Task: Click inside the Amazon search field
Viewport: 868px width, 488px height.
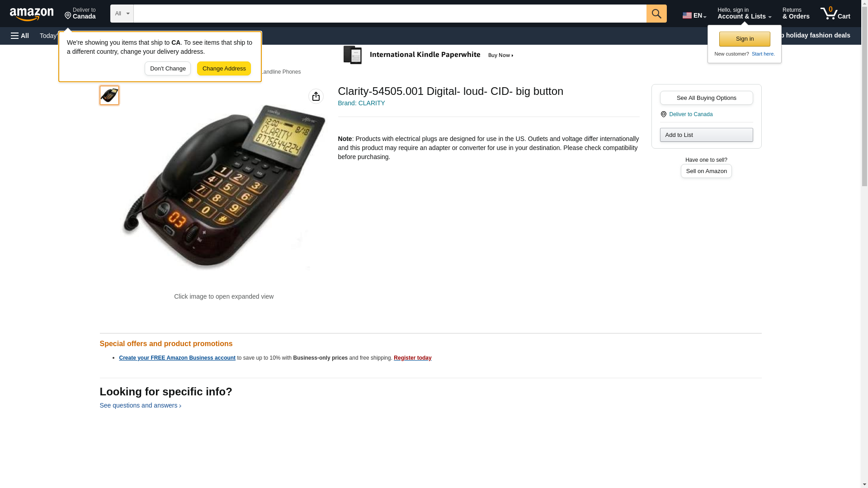Action: (390, 14)
